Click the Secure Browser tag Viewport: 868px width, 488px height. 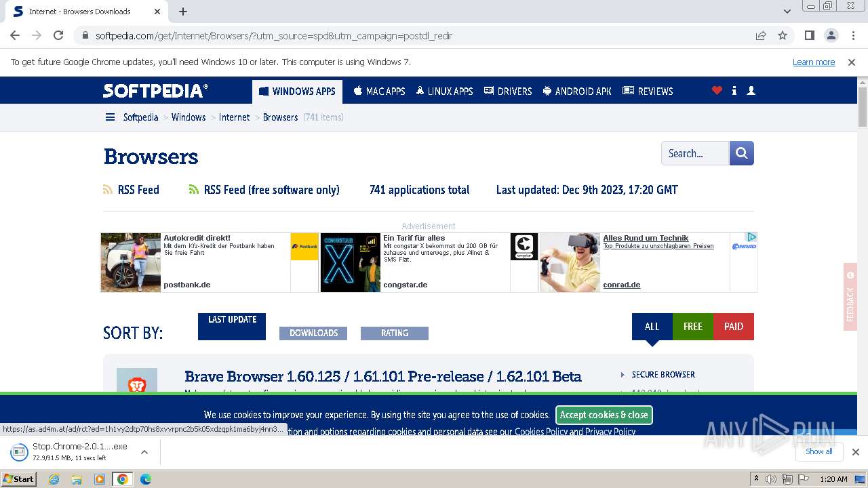tap(663, 374)
